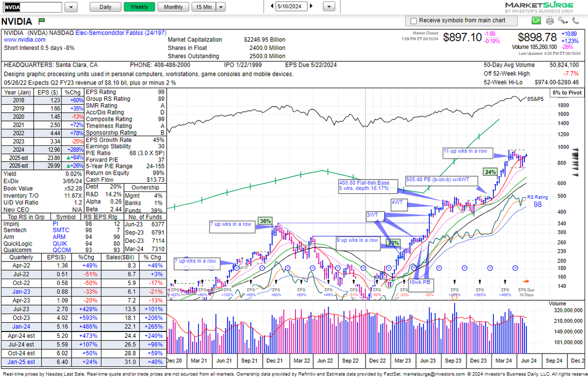The height and width of the screenshot is (379, 588).
Task: Click the Acc/Dis Rating D row
Action: (x=125, y=112)
